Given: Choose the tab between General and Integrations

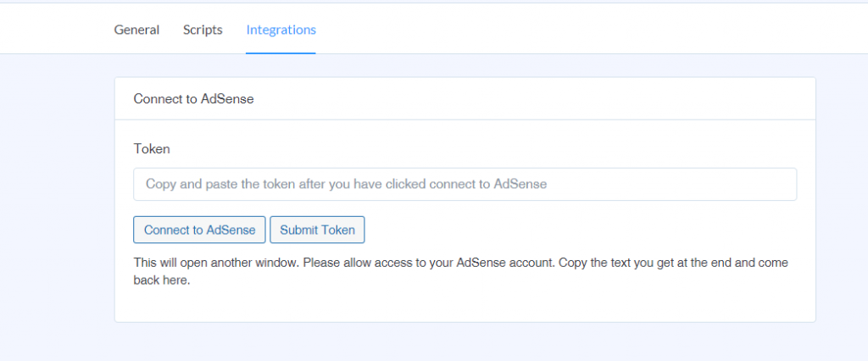Looking at the screenshot, I should (x=203, y=30).
